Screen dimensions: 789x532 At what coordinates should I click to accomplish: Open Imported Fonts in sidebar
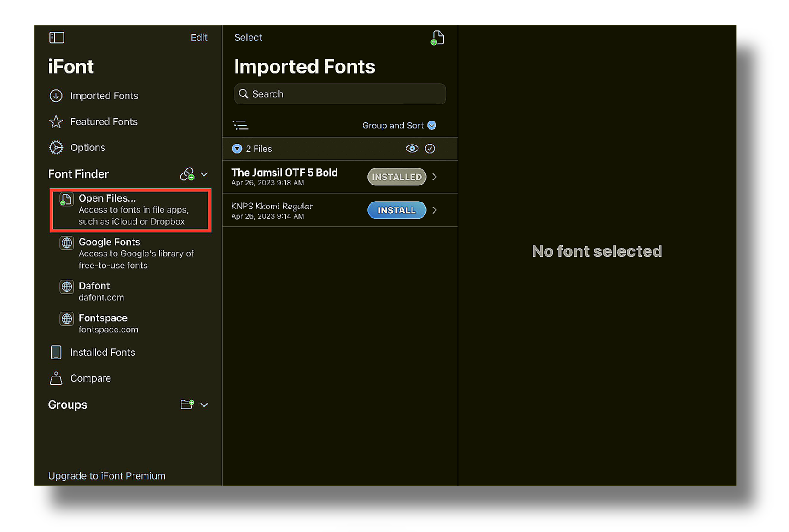tap(104, 96)
